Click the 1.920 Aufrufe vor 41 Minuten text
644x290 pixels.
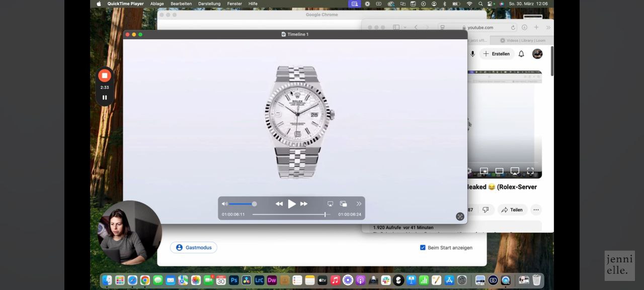click(403, 228)
